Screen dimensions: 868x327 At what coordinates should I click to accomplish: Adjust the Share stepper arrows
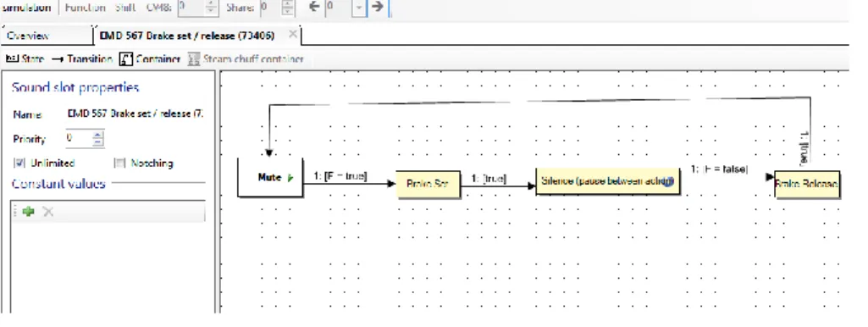tap(287, 8)
